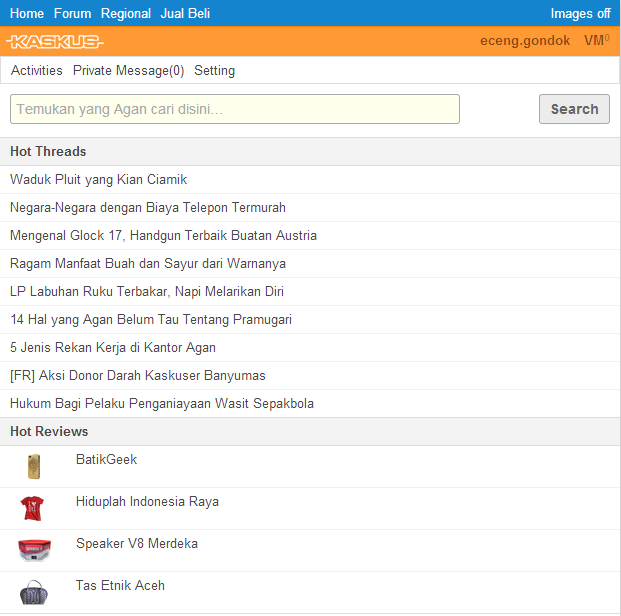Open Ragam Manfaat Buah dan Sayur thread
Image resolution: width=621 pixels, height=616 pixels.
coord(148,263)
